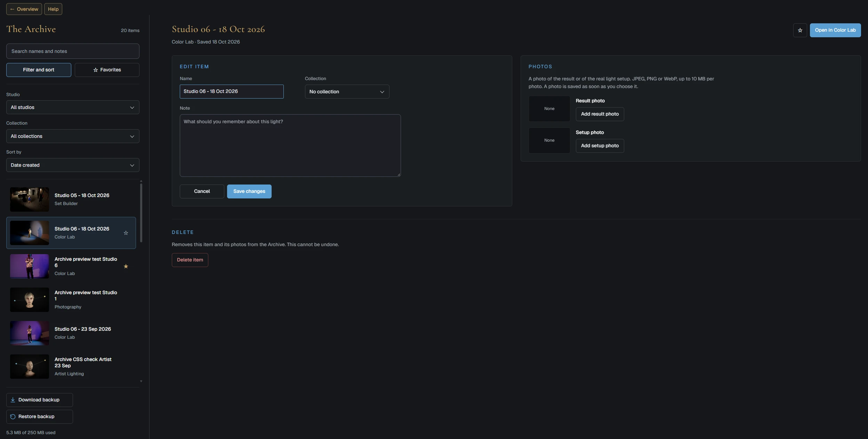Go back to Overview
The image size is (868, 439).
tap(24, 9)
